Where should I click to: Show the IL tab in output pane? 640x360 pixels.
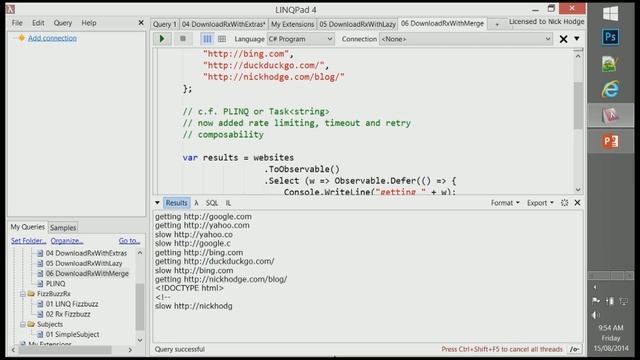[229, 203]
